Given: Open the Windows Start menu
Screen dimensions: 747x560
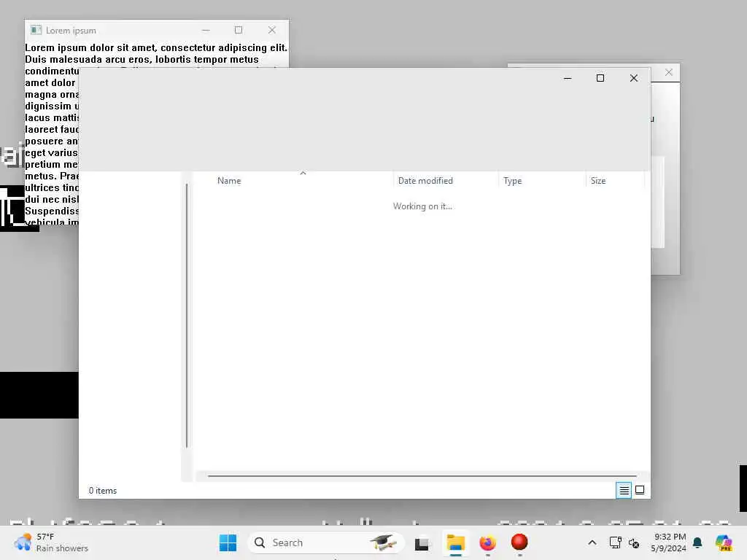Looking at the screenshot, I should (x=228, y=542).
